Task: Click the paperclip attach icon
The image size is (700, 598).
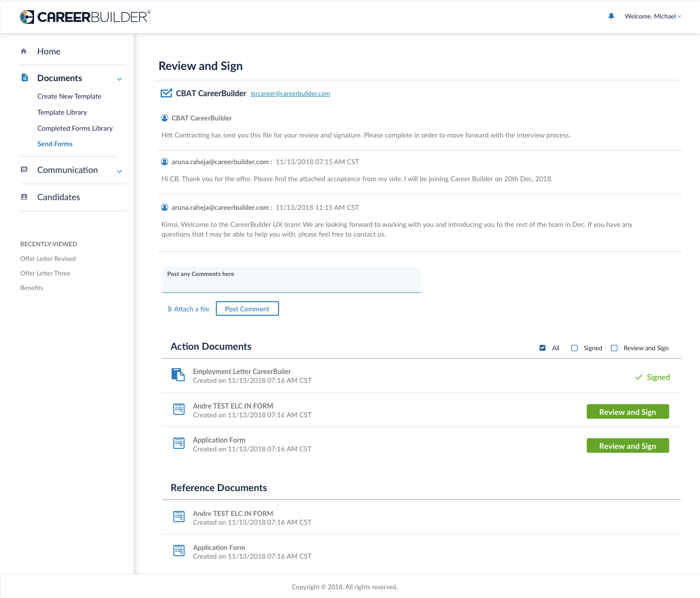Action: [x=170, y=309]
